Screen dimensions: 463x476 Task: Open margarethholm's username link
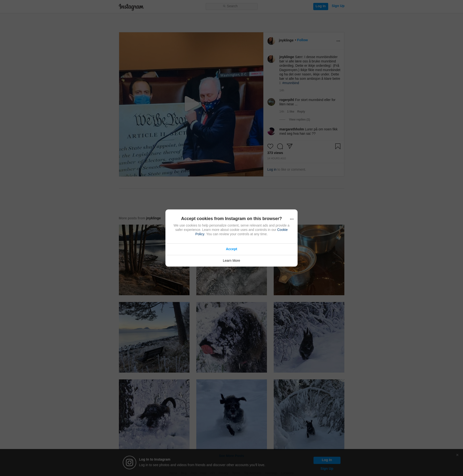point(291,129)
